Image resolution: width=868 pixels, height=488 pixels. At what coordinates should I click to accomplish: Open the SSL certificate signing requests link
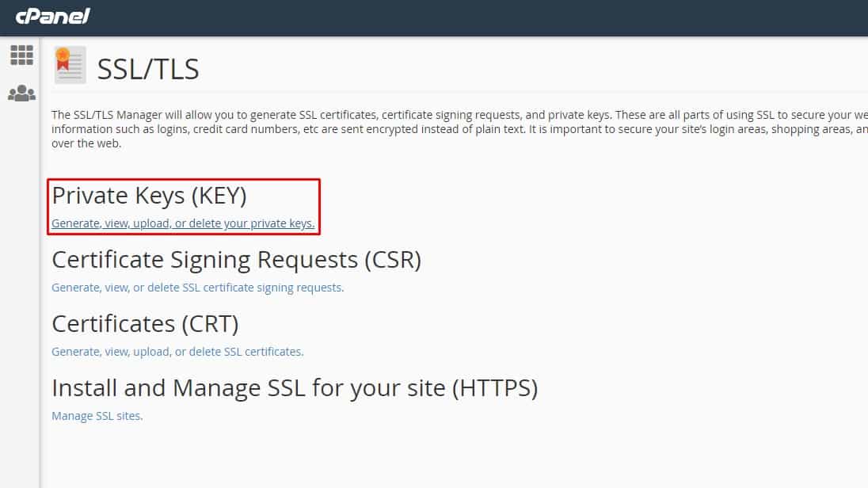click(198, 288)
